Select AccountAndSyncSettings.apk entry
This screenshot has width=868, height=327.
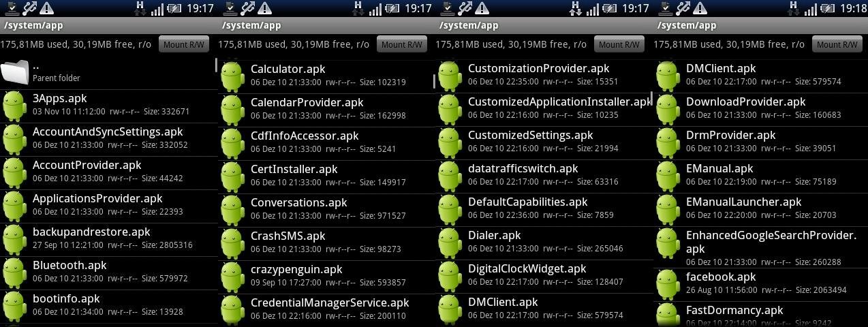pos(109,139)
